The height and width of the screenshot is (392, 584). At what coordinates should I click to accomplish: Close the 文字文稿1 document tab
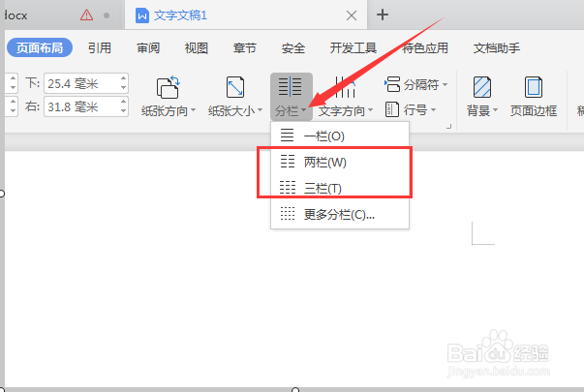click(x=352, y=15)
